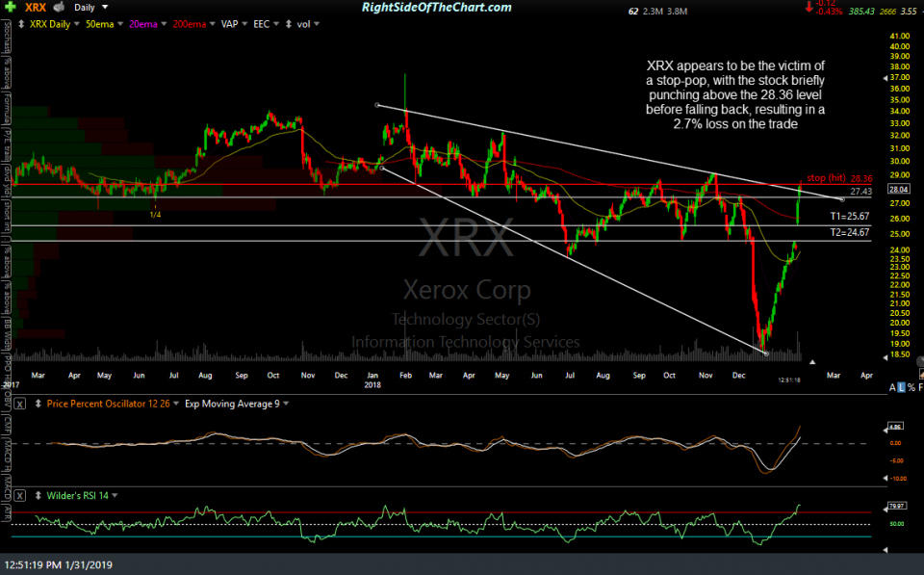
Task: Click the green panel icon beside Price Percent Oscillator
Action: [x=19, y=404]
